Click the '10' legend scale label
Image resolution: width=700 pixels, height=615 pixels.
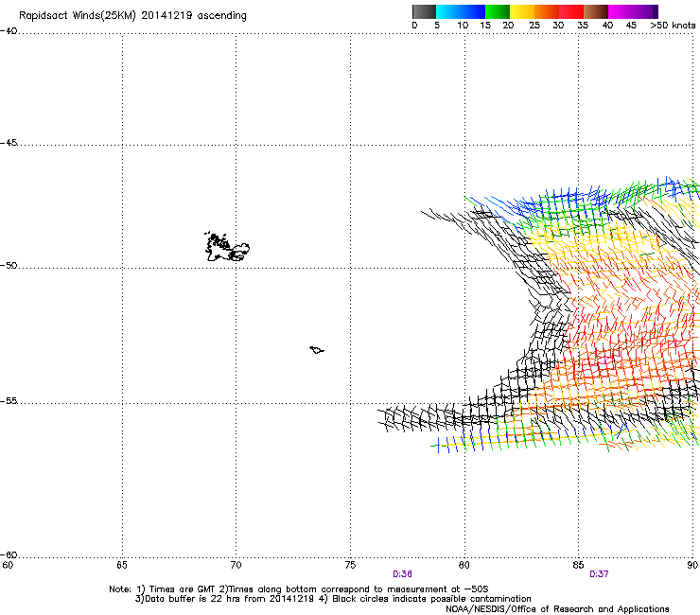point(463,26)
